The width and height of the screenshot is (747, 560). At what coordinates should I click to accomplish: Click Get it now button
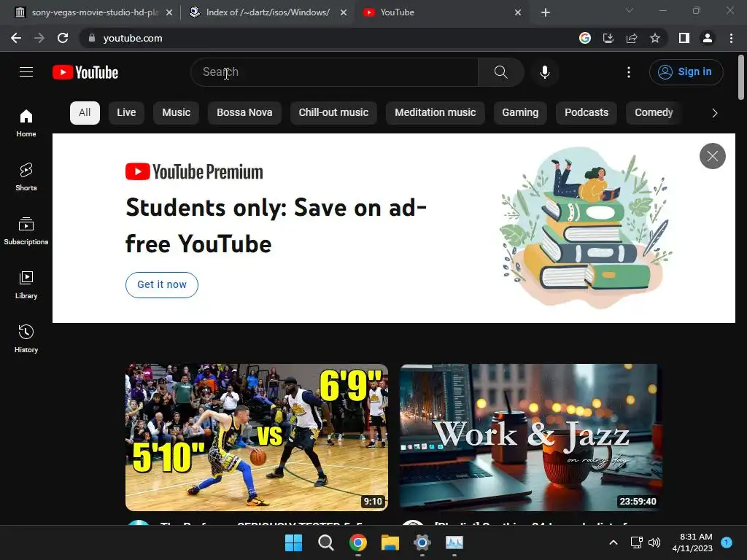click(162, 285)
